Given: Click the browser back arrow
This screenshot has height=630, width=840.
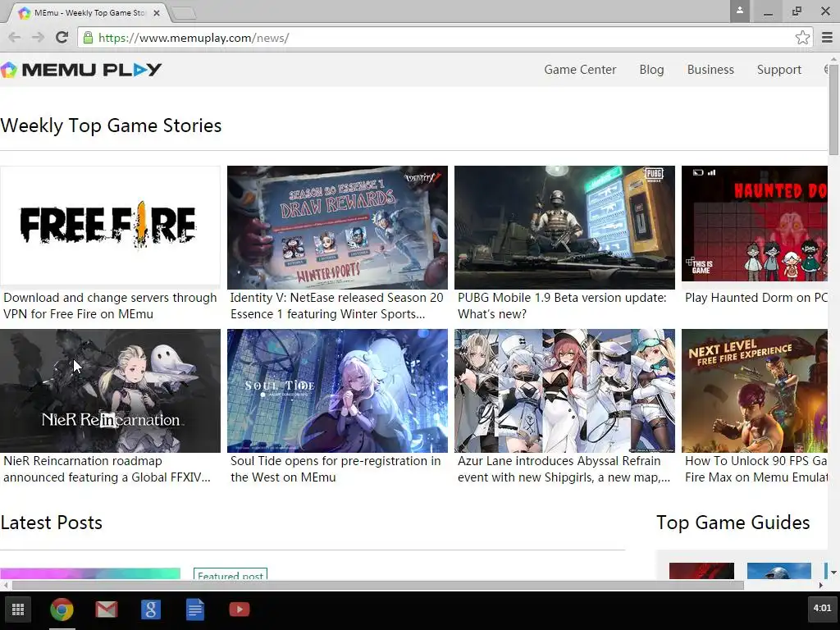Looking at the screenshot, I should (x=15, y=38).
